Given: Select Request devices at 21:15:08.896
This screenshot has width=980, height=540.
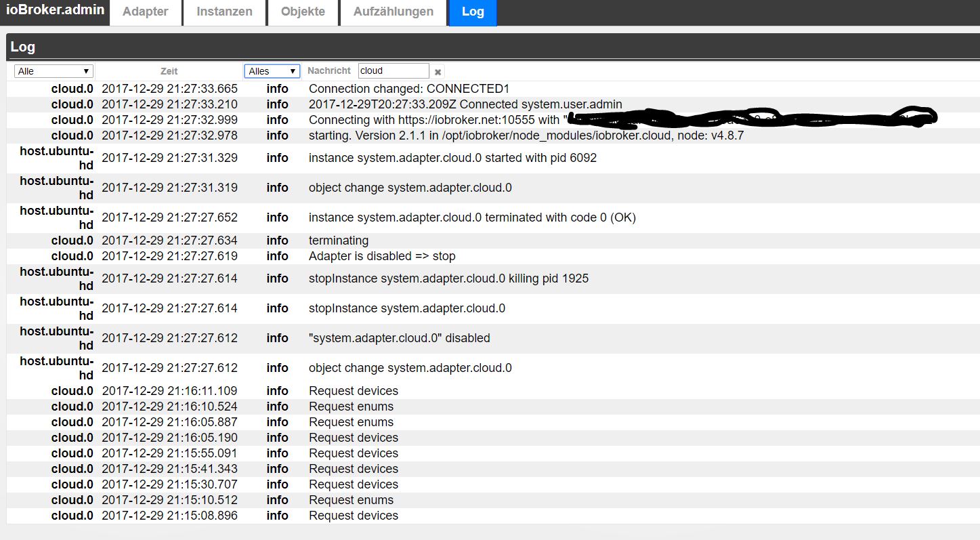Looking at the screenshot, I should (x=354, y=516).
